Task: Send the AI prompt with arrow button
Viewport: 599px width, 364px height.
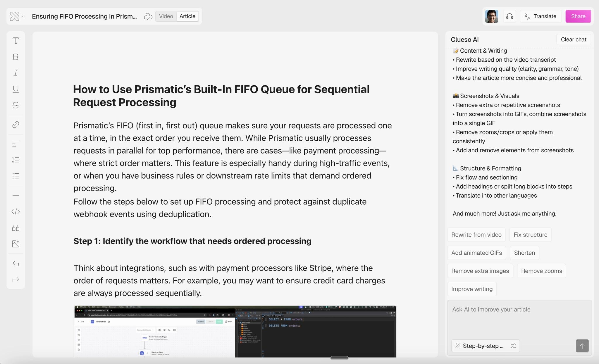Action: click(582, 346)
